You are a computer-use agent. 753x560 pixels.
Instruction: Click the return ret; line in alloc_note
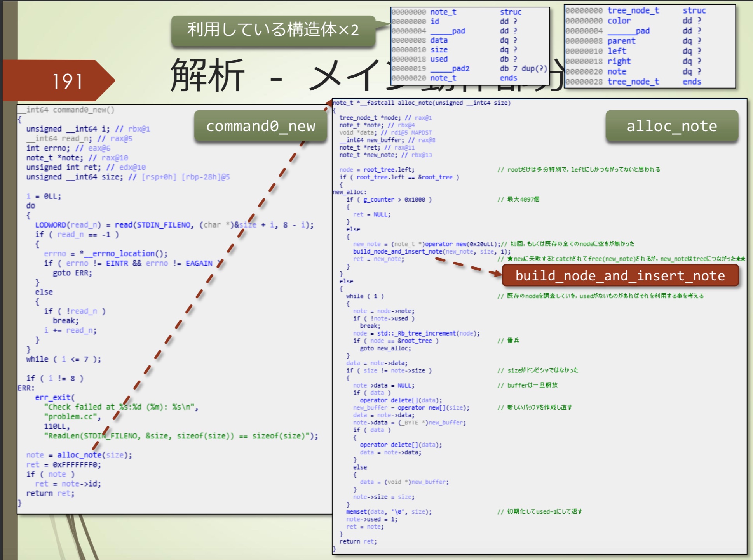click(357, 541)
